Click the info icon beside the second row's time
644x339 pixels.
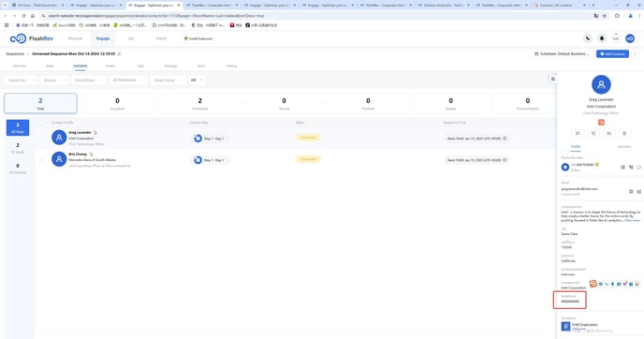click(505, 160)
